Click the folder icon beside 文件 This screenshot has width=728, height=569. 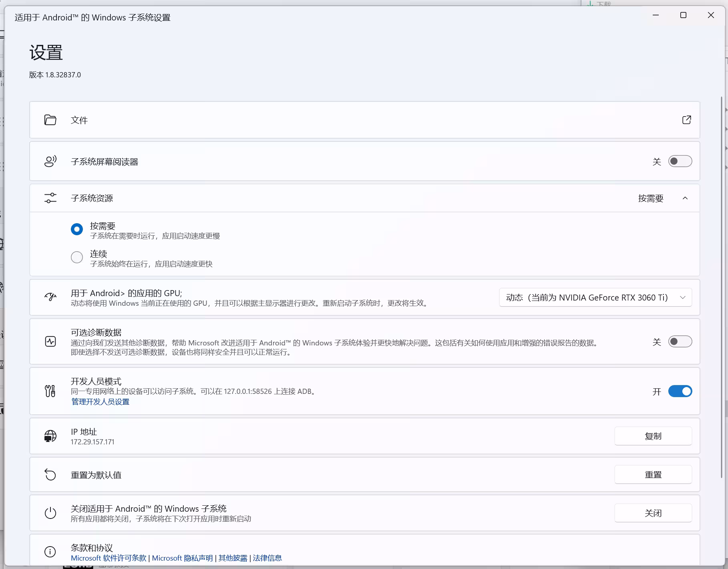click(50, 120)
